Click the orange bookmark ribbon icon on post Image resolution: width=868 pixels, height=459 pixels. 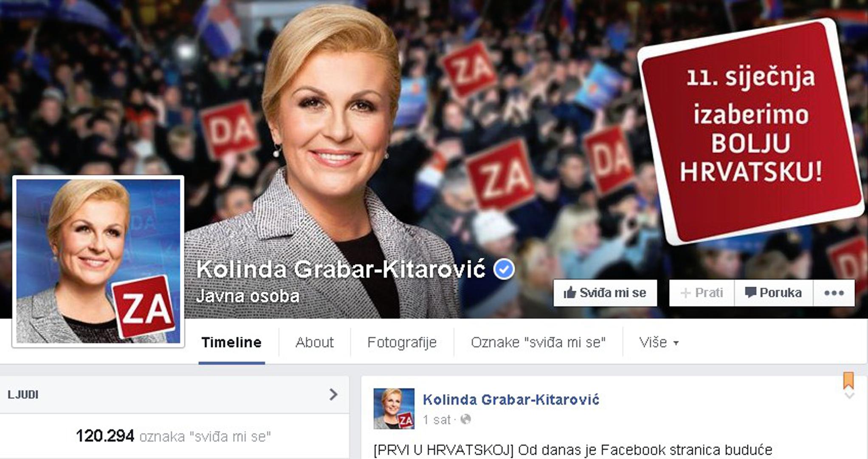point(848,380)
